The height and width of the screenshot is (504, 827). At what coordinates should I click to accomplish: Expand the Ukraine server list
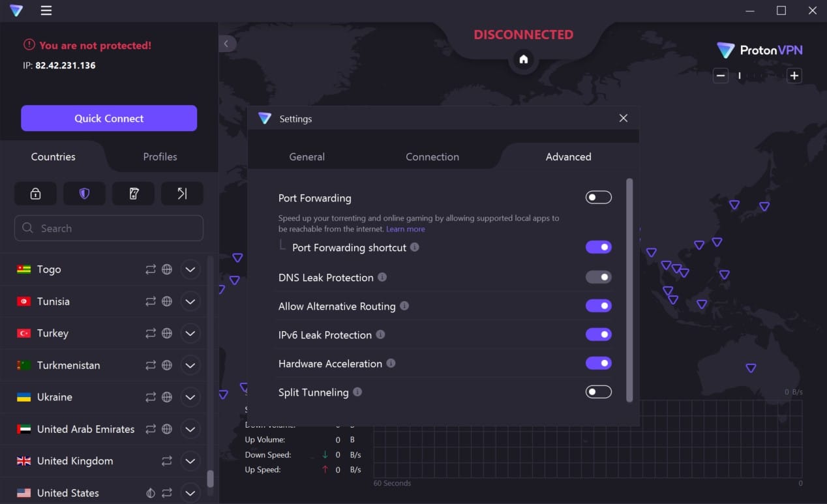[x=190, y=397]
